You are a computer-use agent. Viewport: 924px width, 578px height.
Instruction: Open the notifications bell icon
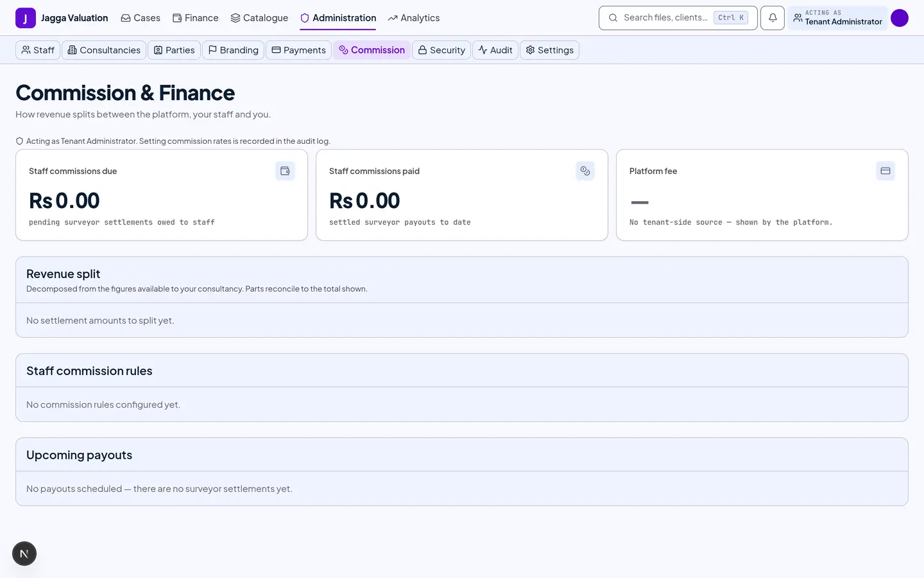773,18
